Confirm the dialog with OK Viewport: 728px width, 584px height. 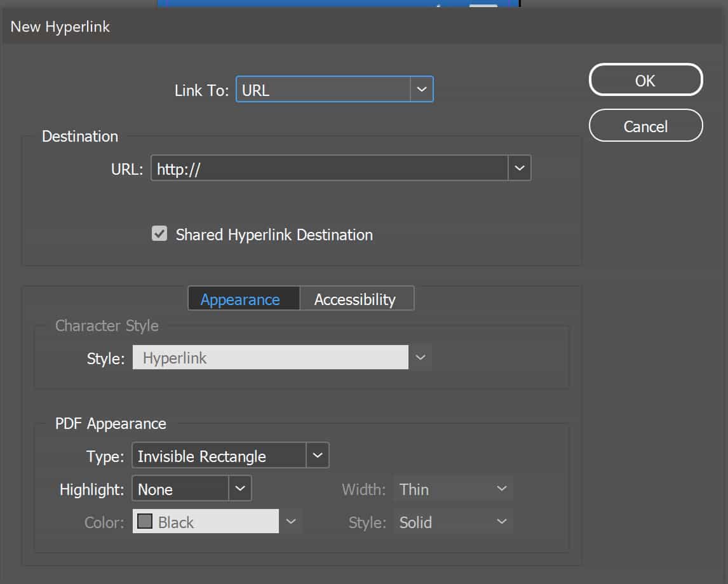pos(645,80)
